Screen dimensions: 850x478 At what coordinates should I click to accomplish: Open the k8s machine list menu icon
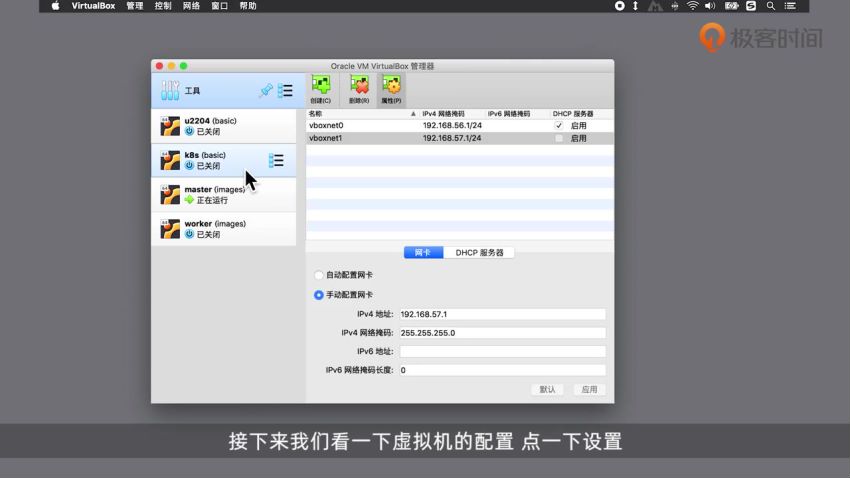[x=276, y=160]
